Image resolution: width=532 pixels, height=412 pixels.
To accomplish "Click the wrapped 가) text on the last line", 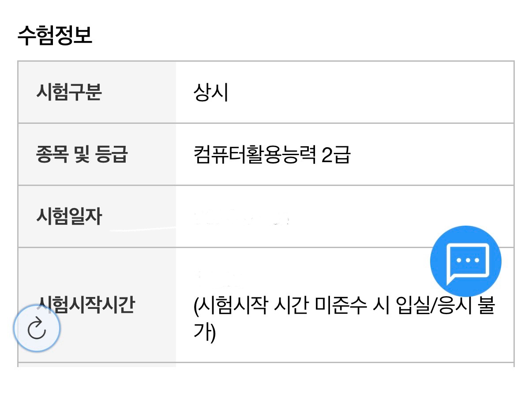I will tap(204, 333).
